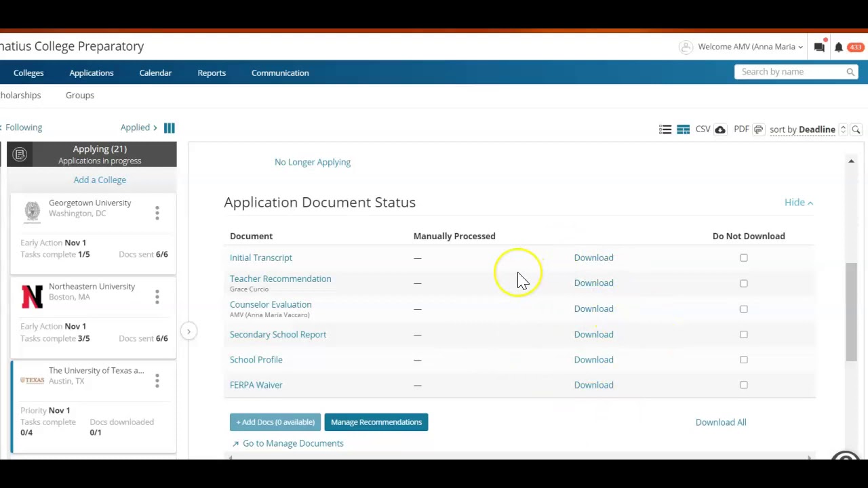
Task: Click the University of Texas logo
Action: click(x=32, y=380)
